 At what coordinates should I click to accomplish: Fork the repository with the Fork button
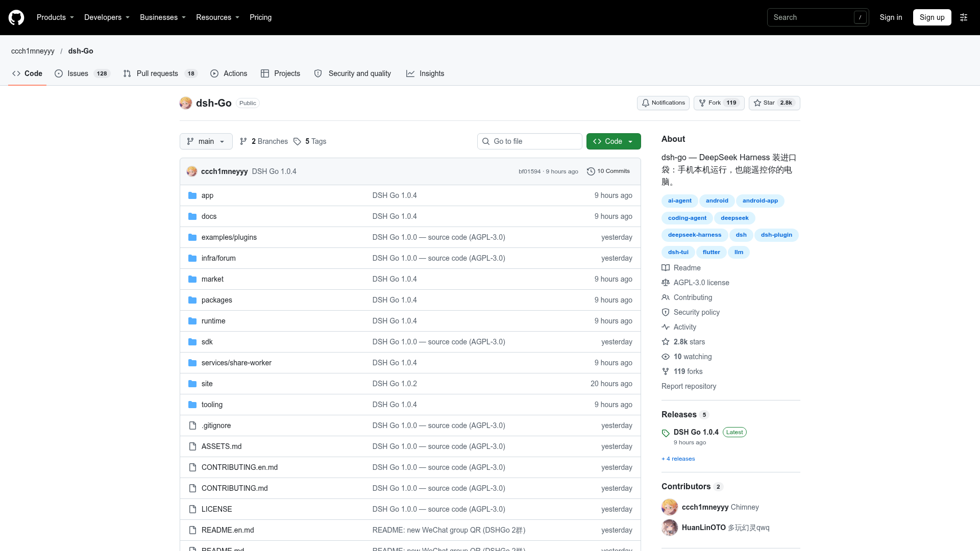[719, 103]
